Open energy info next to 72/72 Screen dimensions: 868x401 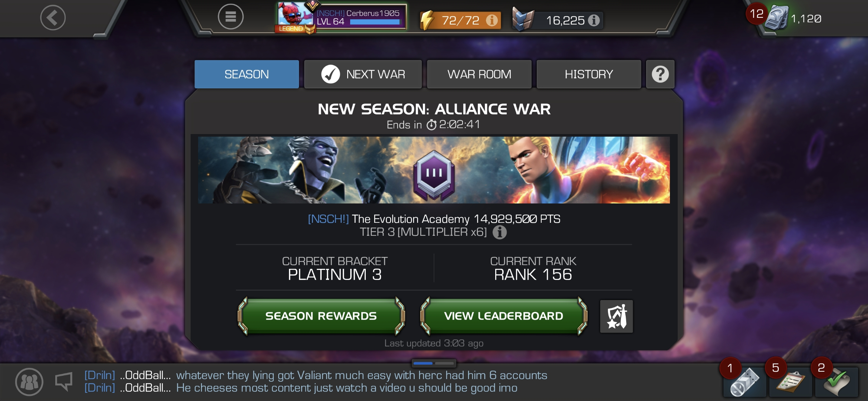pyautogui.click(x=492, y=20)
